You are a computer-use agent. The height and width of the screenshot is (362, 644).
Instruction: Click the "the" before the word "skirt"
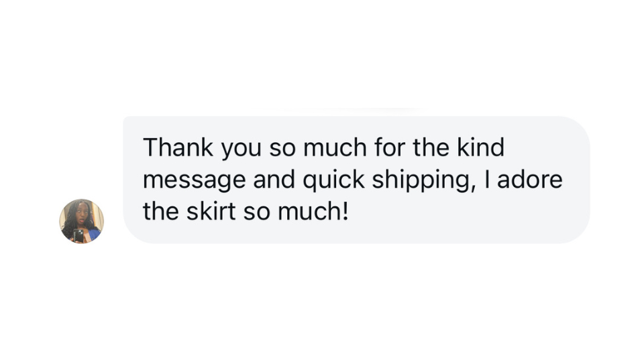[x=160, y=212]
